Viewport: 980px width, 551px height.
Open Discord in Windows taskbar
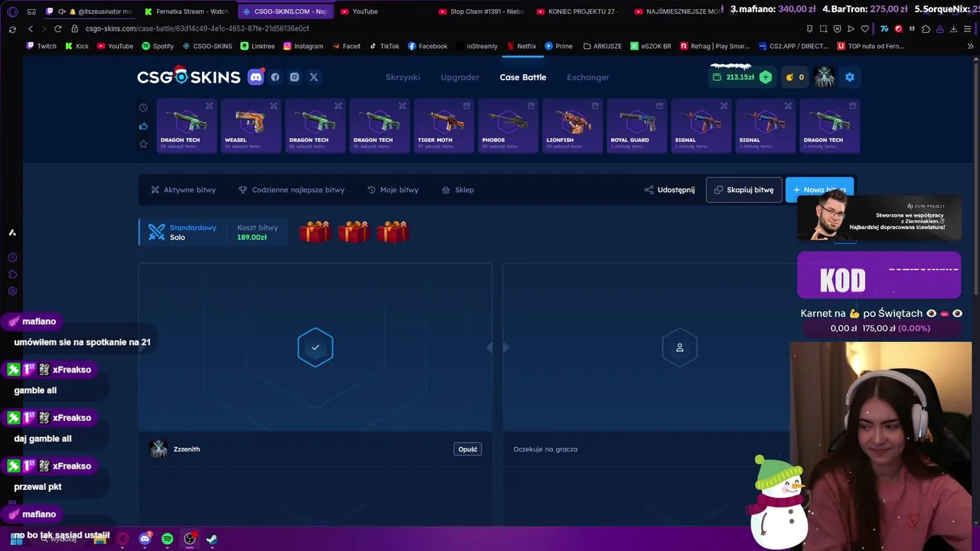click(x=145, y=539)
